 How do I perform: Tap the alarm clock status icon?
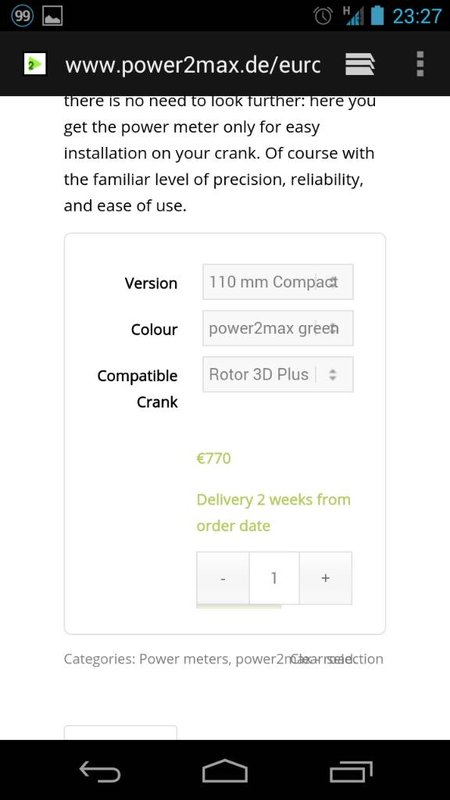tap(323, 16)
